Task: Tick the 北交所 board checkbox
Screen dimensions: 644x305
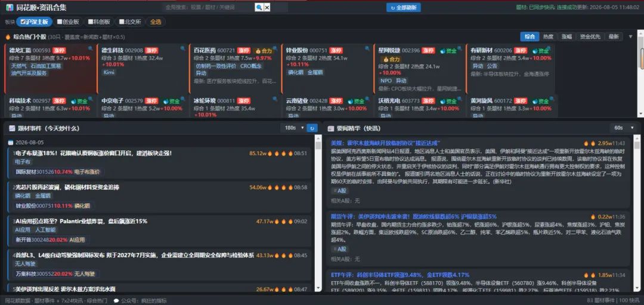Action: (122, 21)
